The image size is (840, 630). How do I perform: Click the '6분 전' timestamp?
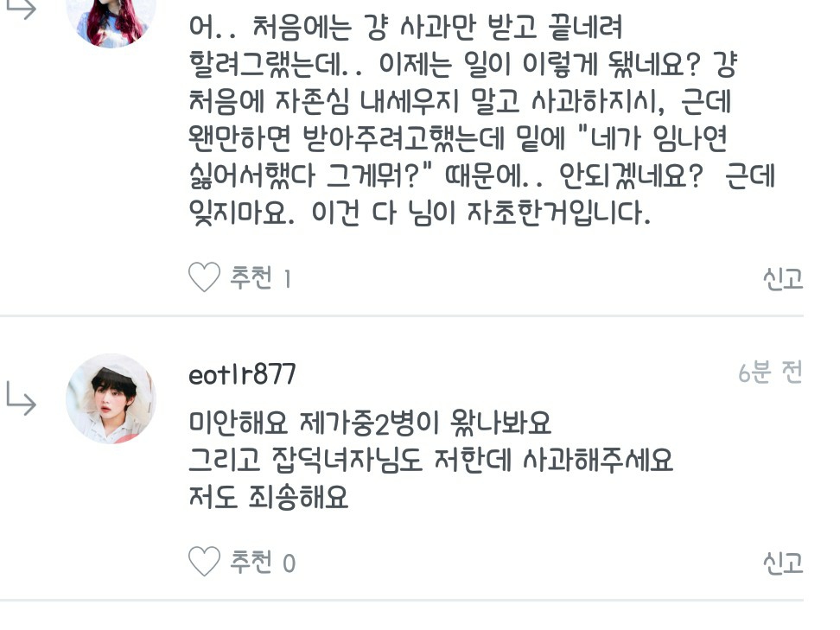tap(770, 372)
